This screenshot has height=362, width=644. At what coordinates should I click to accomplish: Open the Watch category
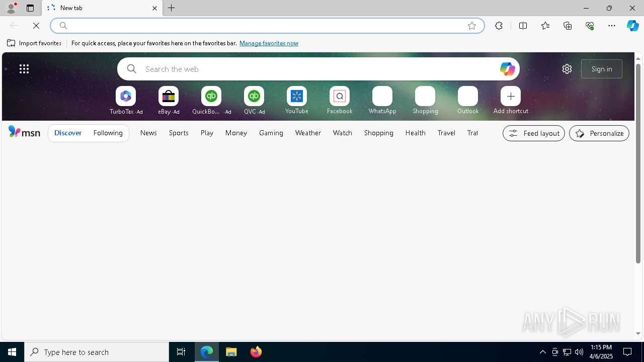(x=343, y=133)
